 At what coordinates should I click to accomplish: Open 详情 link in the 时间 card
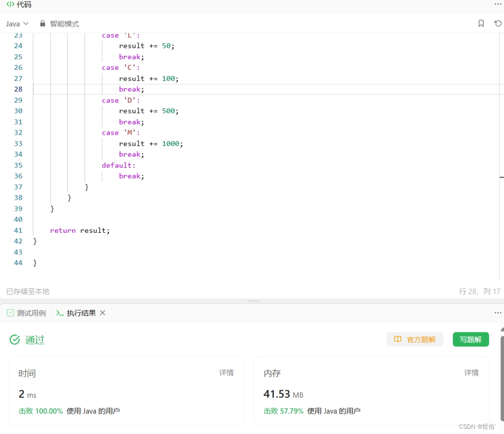coord(226,373)
